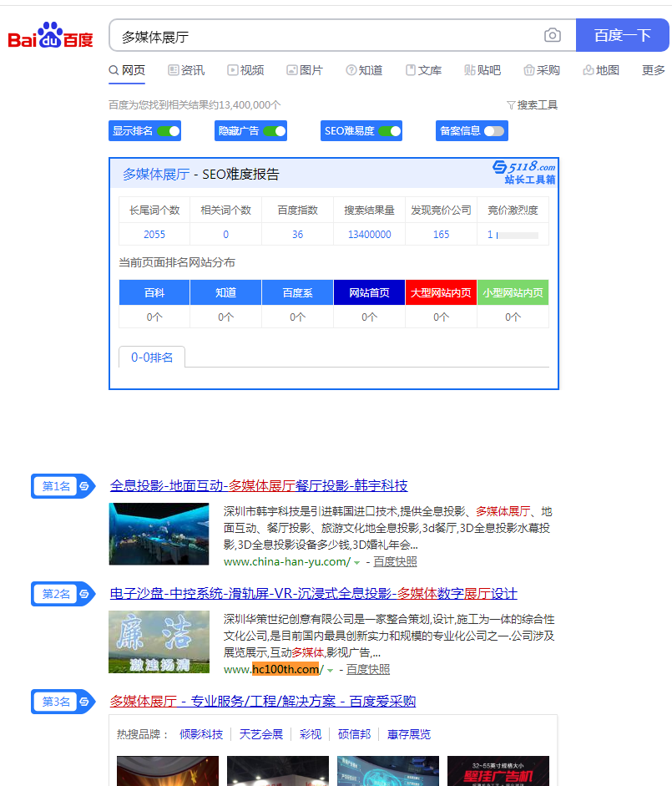Toggle the 隐藏广告 switch
The width and height of the screenshot is (672, 786).
coord(274,131)
